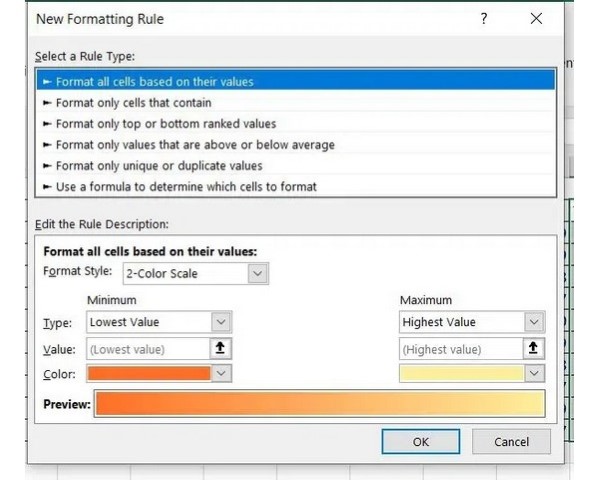Select 'Format all cells based on their values'
Screen dimensions: 600x480
[155, 81]
